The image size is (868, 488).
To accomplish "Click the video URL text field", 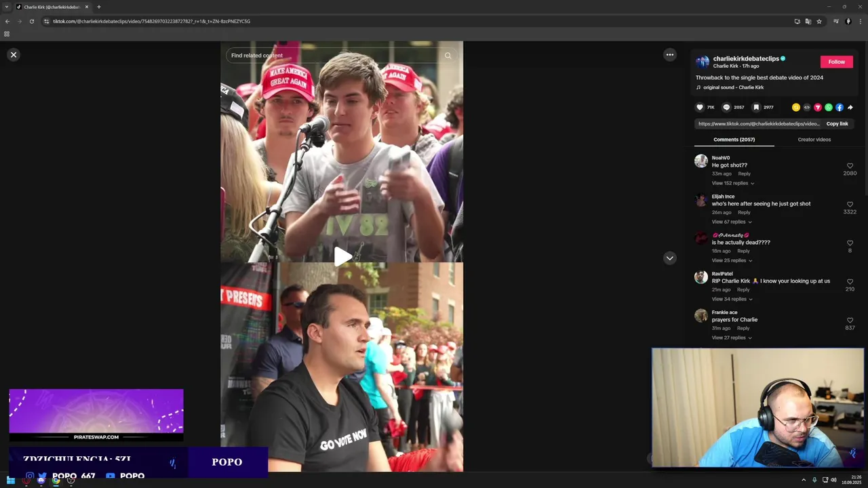I will pos(759,124).
